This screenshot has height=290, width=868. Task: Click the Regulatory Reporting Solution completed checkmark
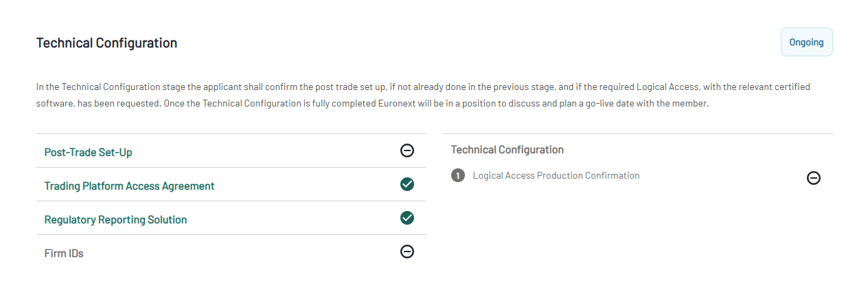pyautogui.click(x=407, y=218)
